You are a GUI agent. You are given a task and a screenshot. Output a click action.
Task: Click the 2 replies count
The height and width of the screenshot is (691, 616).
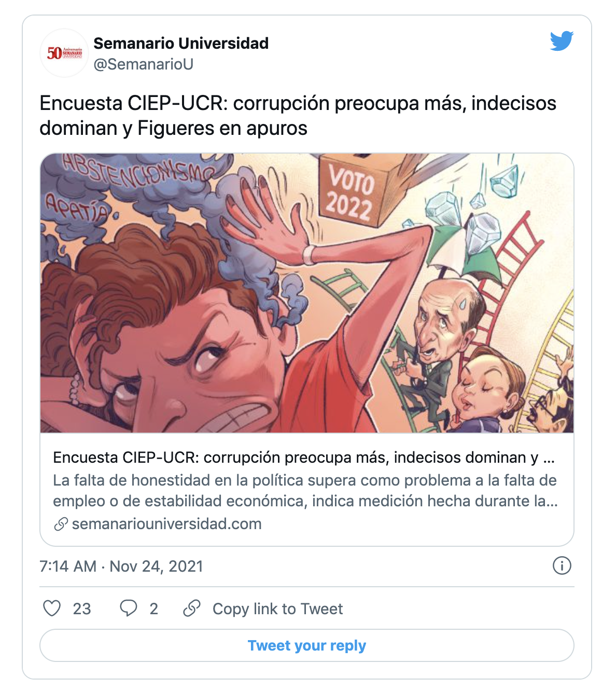coord(153,609)
